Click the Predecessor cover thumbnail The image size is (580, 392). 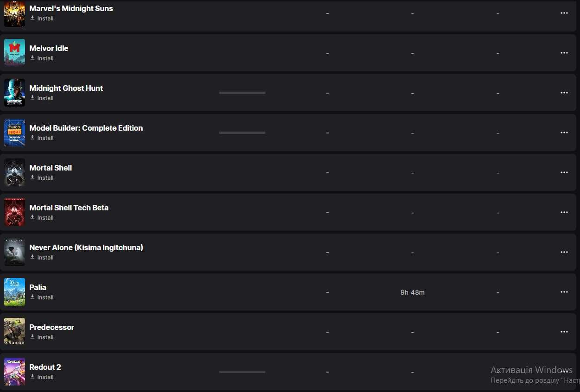[x=15, y=332]
